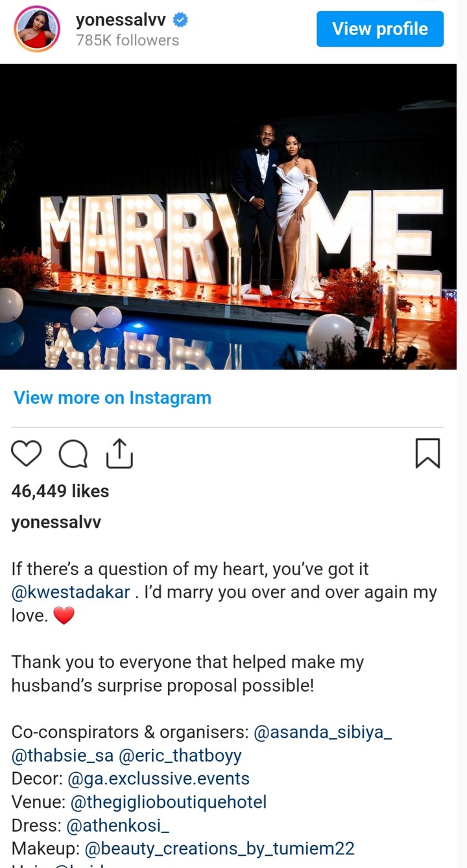467x868 pixels.
Task: View the 46,449 likes count
Action: pos(60,491)
